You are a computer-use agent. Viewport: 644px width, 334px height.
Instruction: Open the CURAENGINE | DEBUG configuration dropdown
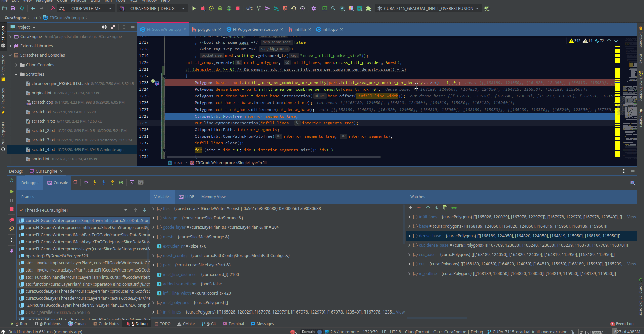pyautogui.click(x=153, y=8)
